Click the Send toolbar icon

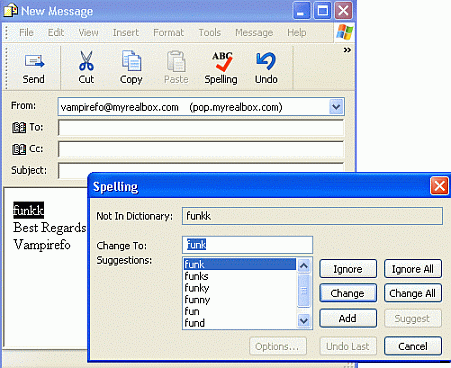tap(34, 62)
